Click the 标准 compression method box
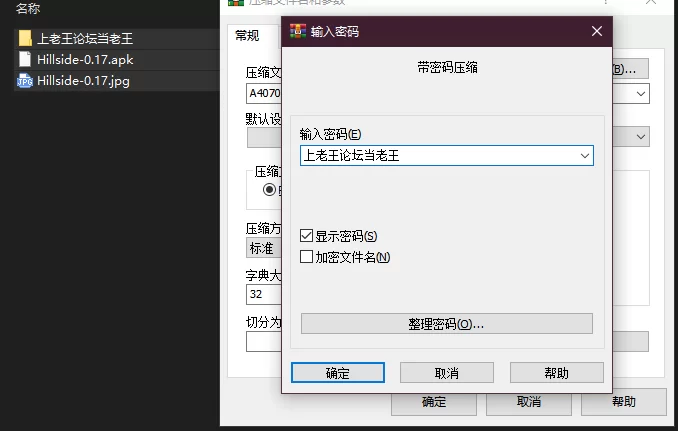This screenshot has width=678, height=431. click(x=264, y=249)
